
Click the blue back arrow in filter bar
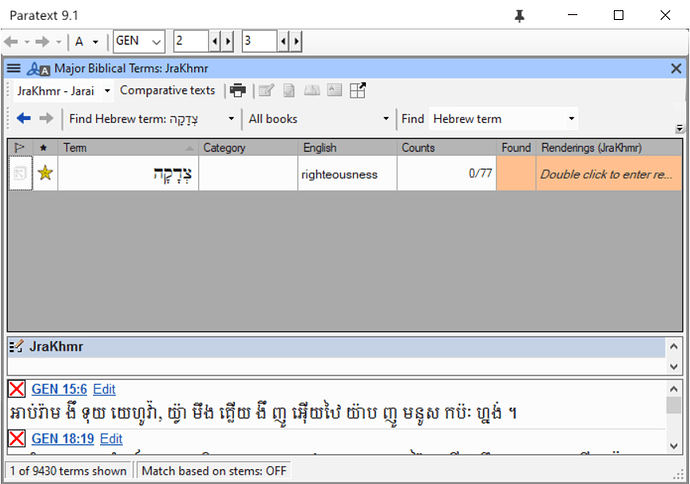point(23,118)
